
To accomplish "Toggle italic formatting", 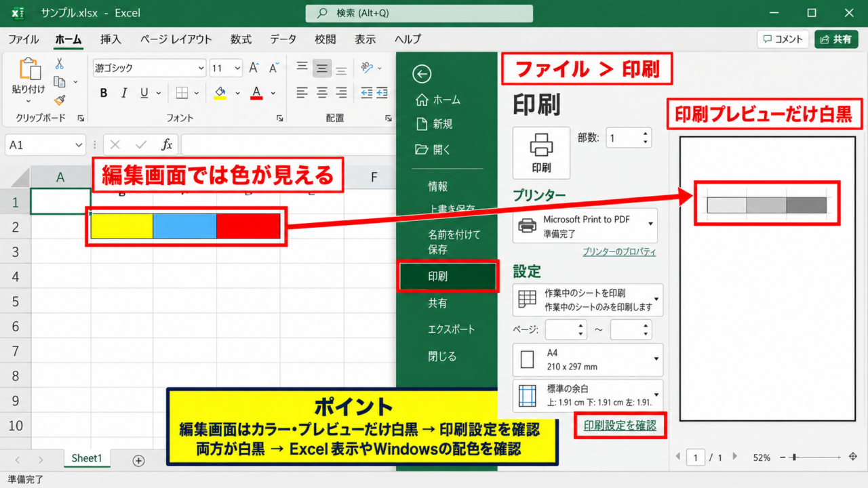I will click(124, 93).
